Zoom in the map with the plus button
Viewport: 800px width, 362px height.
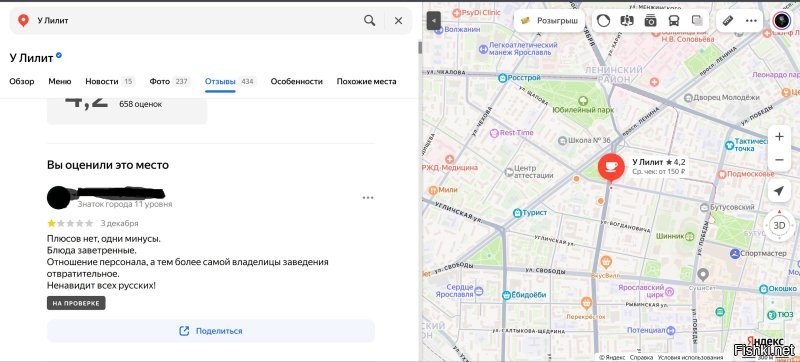779,137
